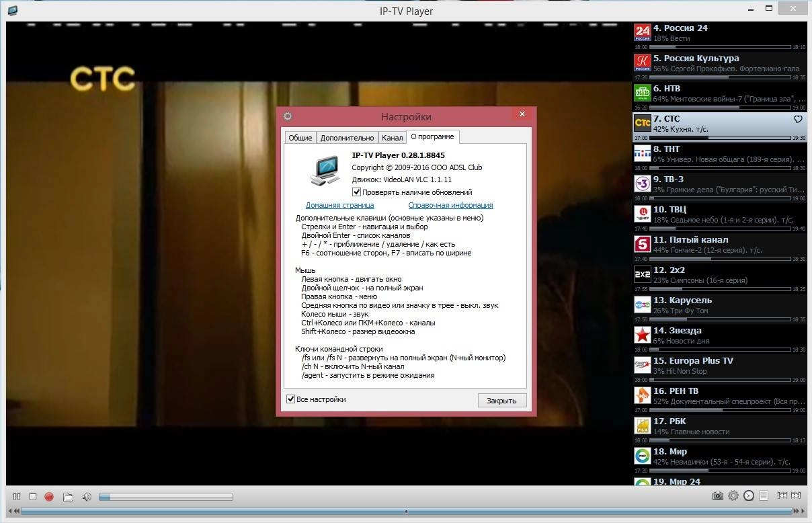Open the scheduler clock icon

(749, 496)
